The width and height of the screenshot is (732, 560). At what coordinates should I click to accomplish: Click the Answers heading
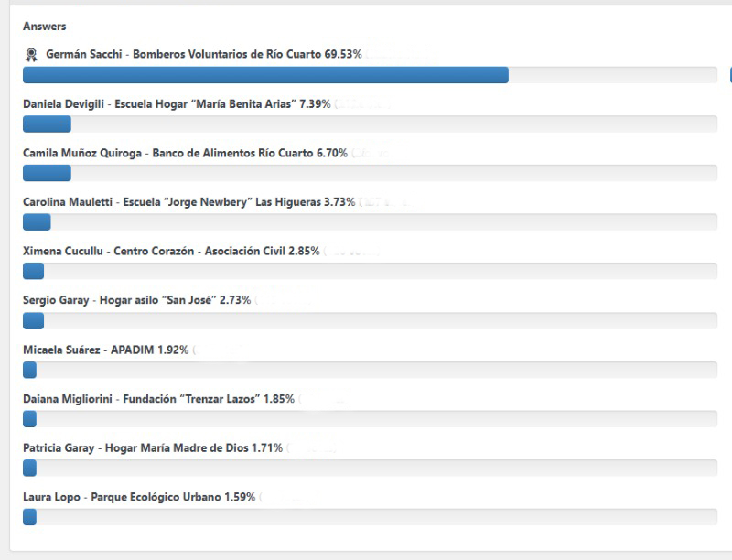click(45, 27)
